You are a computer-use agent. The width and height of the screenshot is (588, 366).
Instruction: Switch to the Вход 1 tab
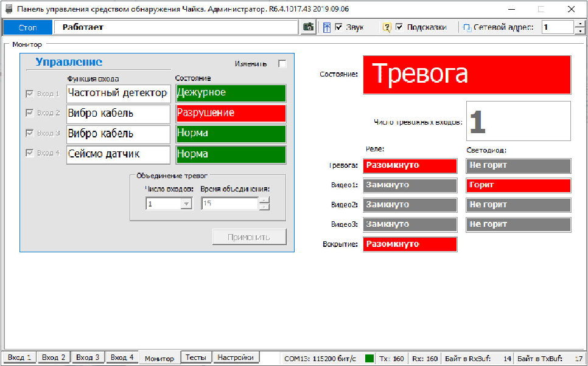click(x=19, y=357)
